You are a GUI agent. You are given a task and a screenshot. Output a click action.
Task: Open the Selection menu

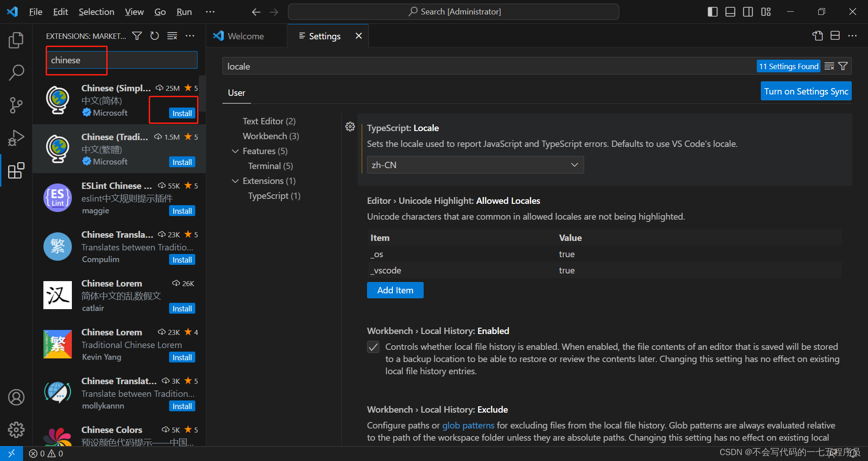96,12
